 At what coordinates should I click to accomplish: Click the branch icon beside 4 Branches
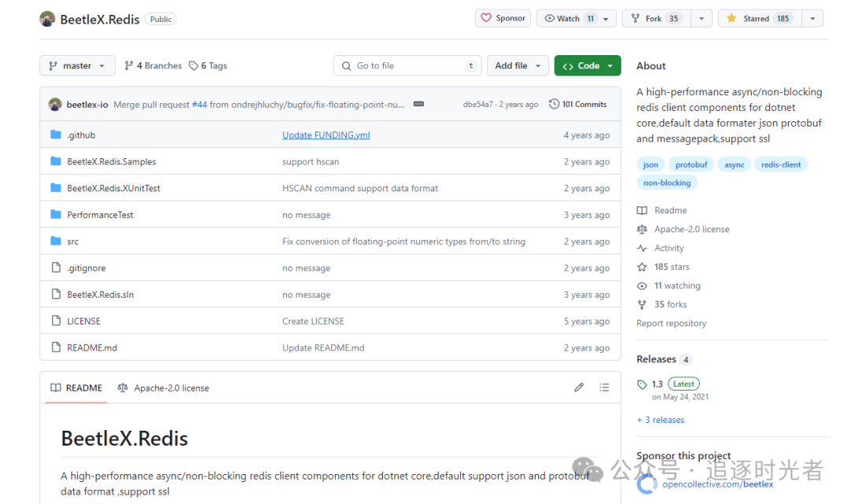[129, 66]
